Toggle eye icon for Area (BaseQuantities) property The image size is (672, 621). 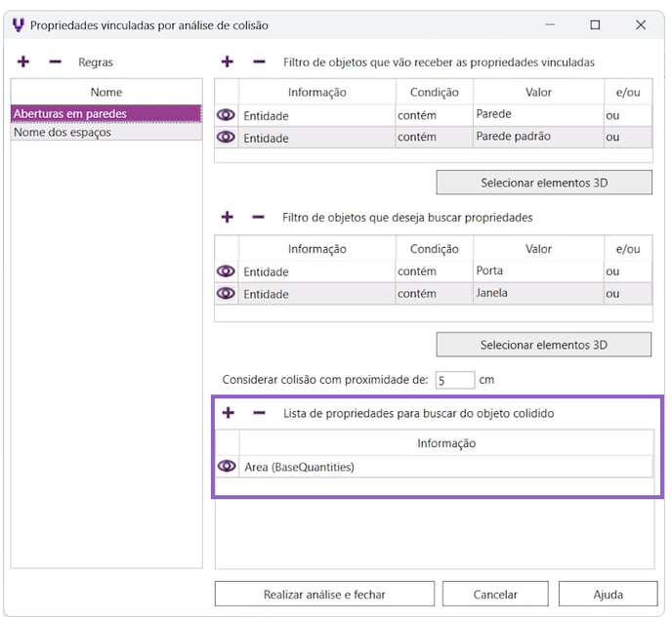(x=227, y=467)
